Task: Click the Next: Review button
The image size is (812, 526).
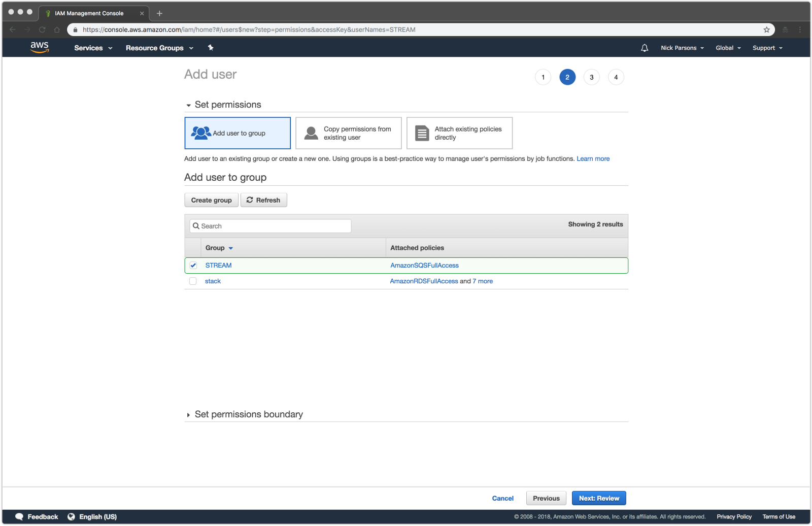Action: click(x=599, y=498)
